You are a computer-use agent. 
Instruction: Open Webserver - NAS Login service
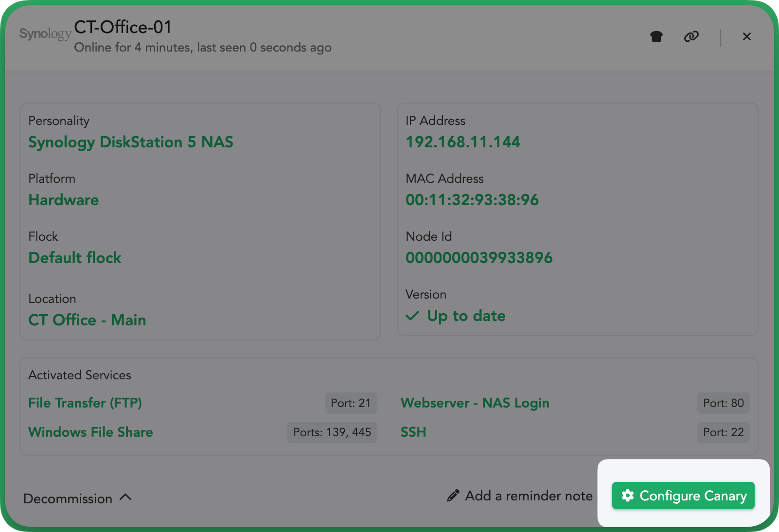pyautogui.click(x=475, y=403)
